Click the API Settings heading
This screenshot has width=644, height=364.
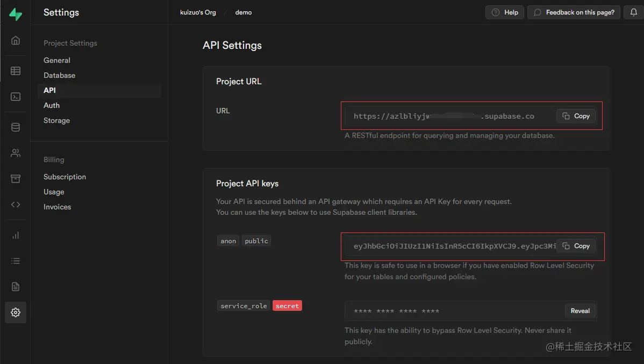click(x=232, y=46)
